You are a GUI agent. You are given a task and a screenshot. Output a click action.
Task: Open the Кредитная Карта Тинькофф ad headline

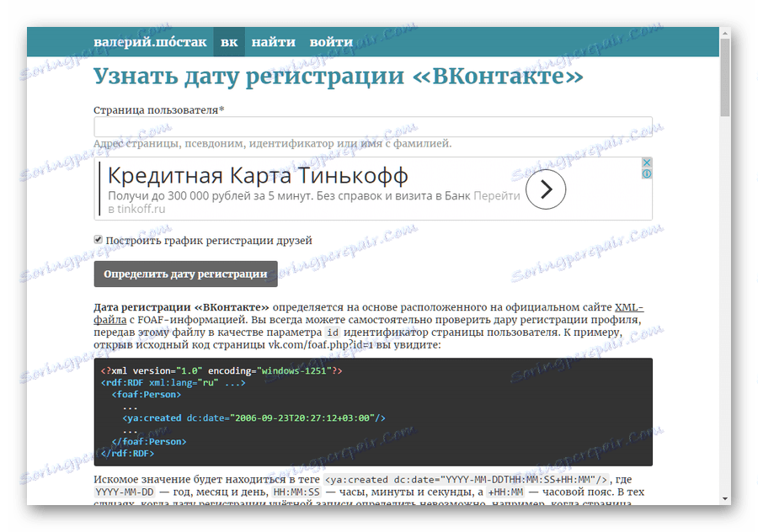pyautogui.click(x=258, y=175)
